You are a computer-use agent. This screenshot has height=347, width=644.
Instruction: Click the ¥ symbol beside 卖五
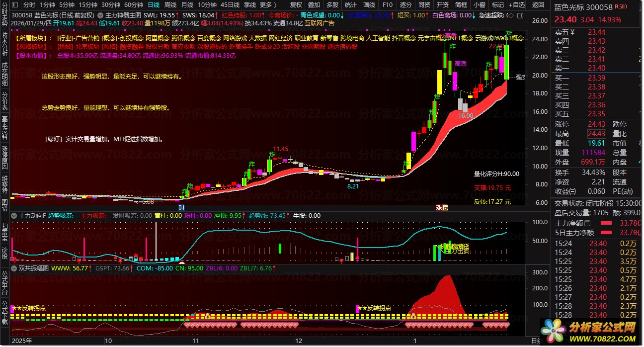pos(572,32)
